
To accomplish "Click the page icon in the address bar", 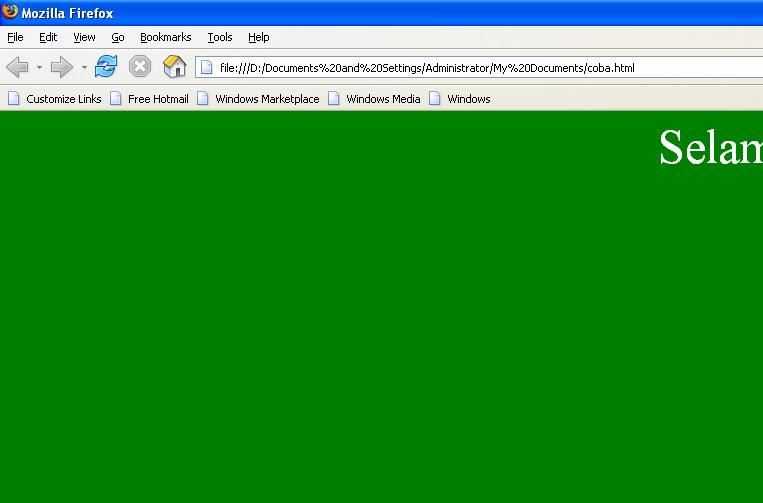I will tap(207, 67).
